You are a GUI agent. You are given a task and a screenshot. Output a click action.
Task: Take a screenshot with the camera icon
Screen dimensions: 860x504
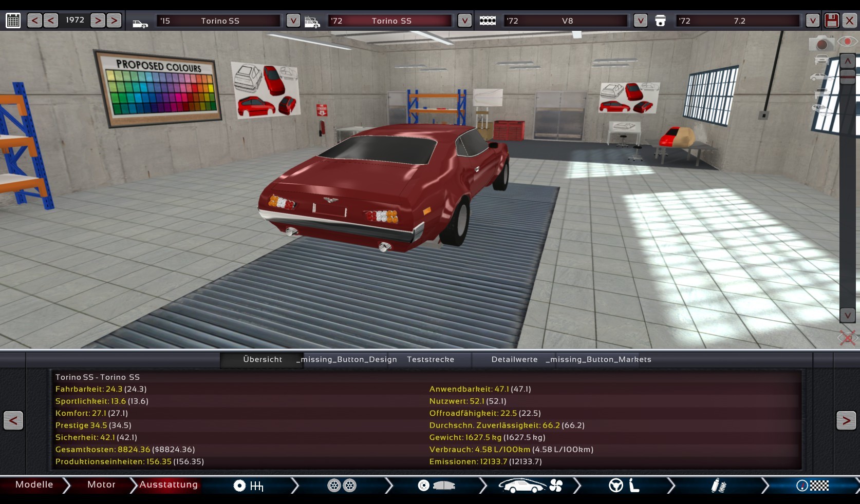(x=821, y=43)
